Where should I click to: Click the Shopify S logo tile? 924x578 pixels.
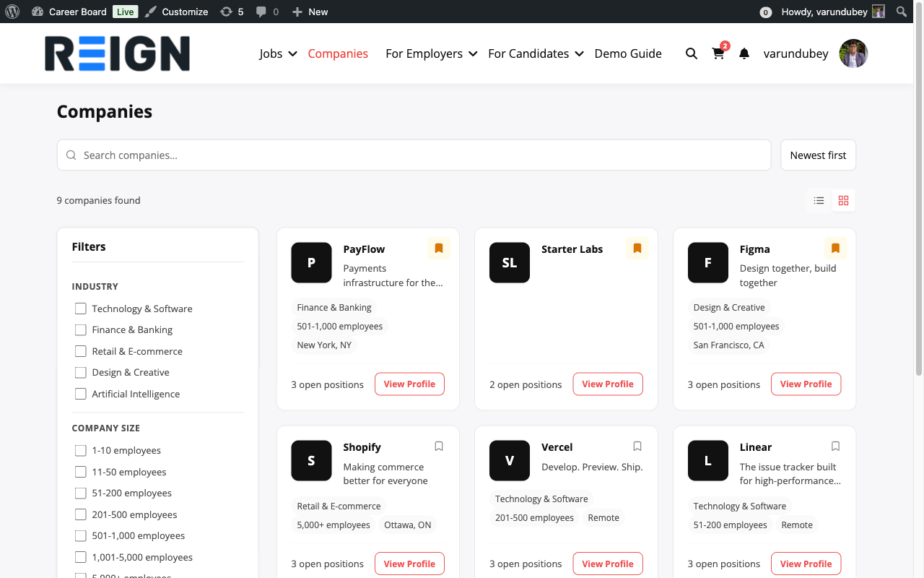311,460
